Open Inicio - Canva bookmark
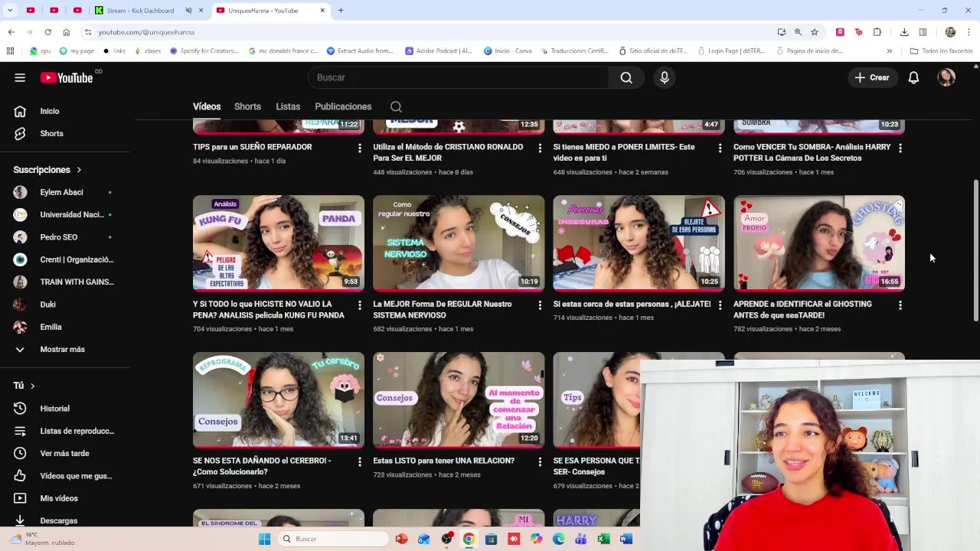 [507, 51]
